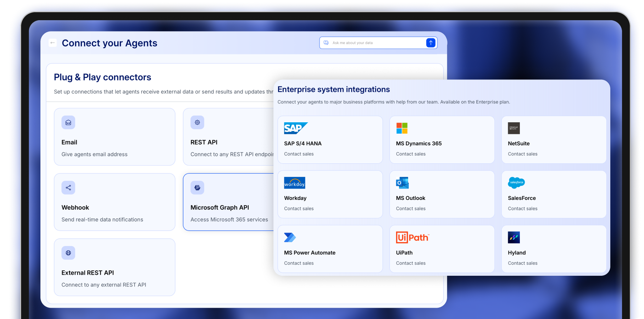Click the Connect your Agents page title
The width and height of the screenshot is (644, 319).
click(110, 43)
